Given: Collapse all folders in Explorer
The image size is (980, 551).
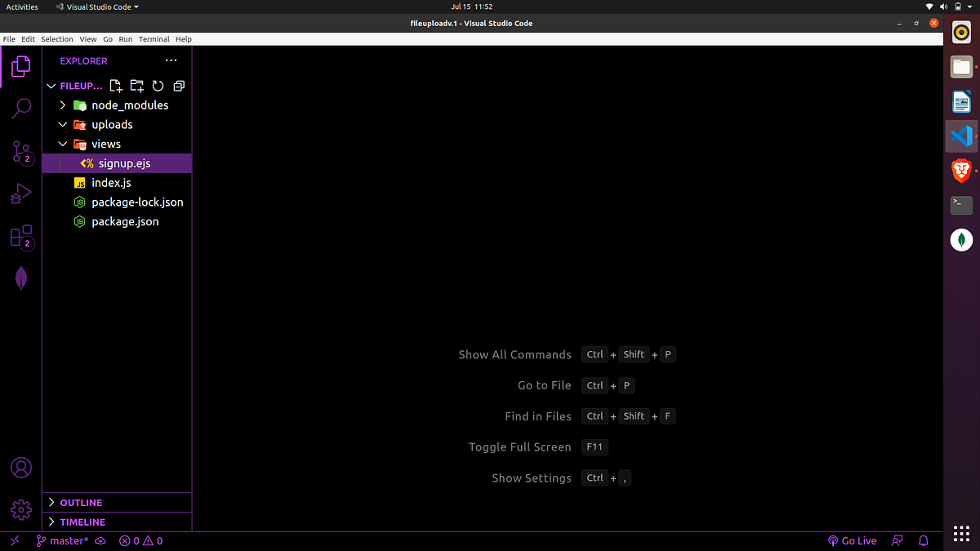Looking at the screenshot, I should pos(178,85).
